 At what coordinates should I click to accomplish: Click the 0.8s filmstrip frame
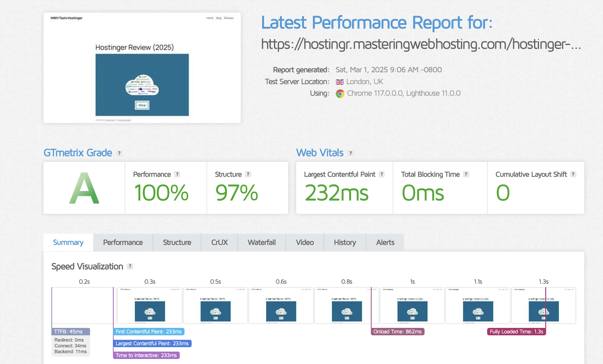(x=347, y=306)
